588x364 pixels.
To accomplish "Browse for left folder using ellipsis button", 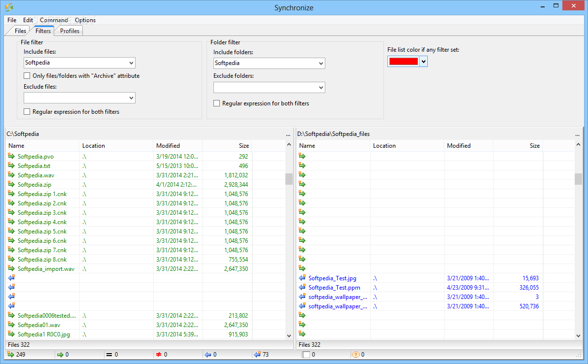I will click(x=288, y=134).
